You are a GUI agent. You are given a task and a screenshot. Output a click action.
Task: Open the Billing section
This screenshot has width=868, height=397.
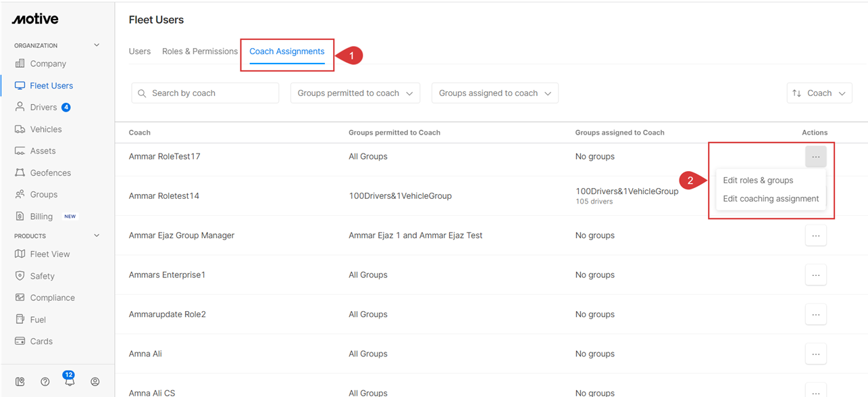click(41, 216)
